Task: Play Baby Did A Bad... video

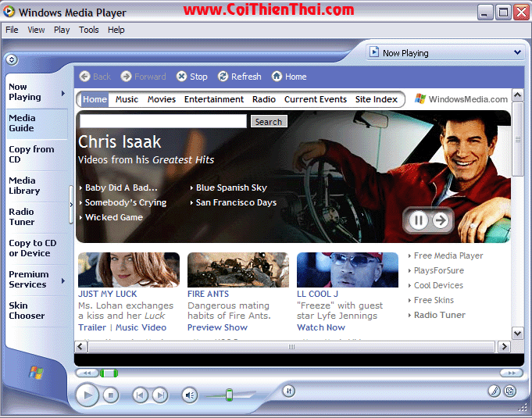Action: click(x=121, y=188)
